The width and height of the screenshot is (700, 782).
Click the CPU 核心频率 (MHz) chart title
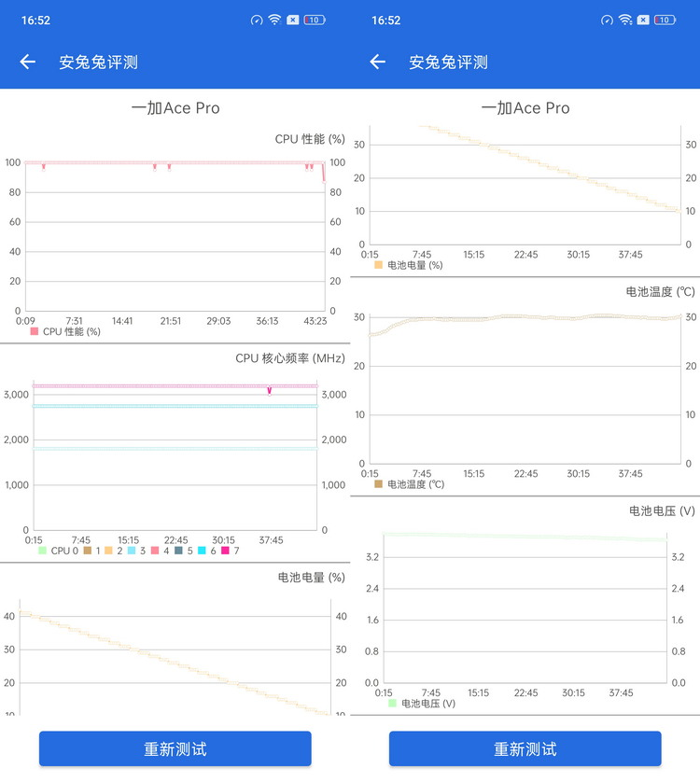tap(290, 358)
